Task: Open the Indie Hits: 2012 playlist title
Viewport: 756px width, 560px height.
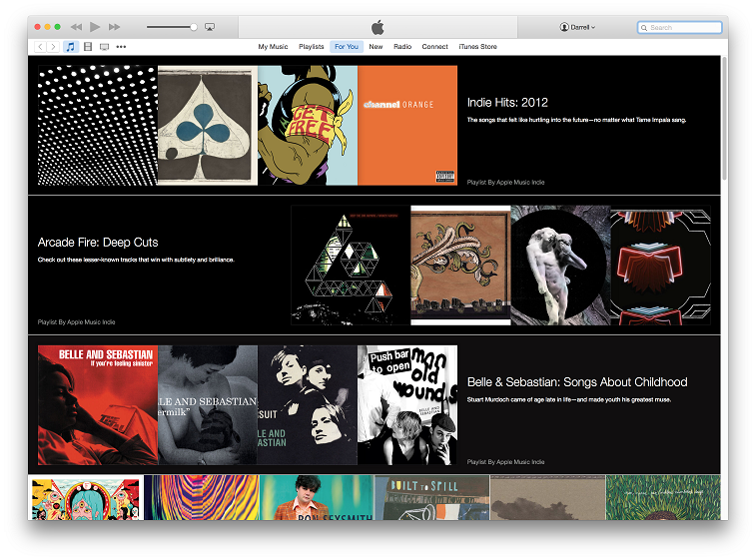Action: [507, 103]
